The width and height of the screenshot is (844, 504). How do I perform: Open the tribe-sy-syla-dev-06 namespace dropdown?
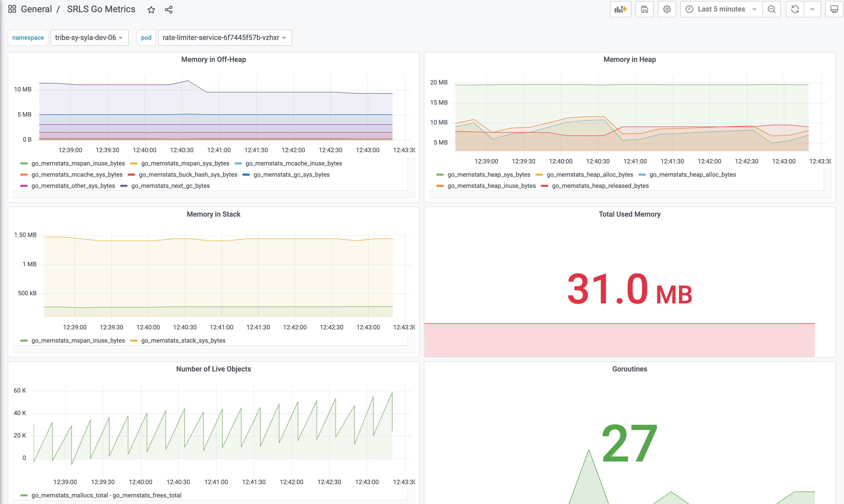(x=89, y=38)
